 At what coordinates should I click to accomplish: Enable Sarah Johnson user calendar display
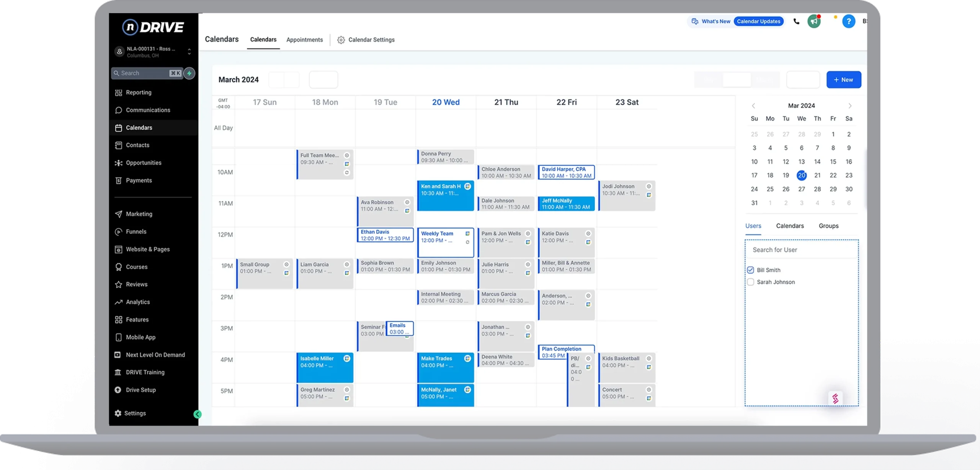coord(751,282)
